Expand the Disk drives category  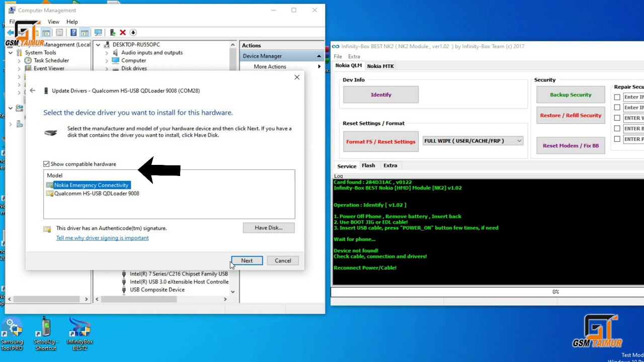[107, 68]
